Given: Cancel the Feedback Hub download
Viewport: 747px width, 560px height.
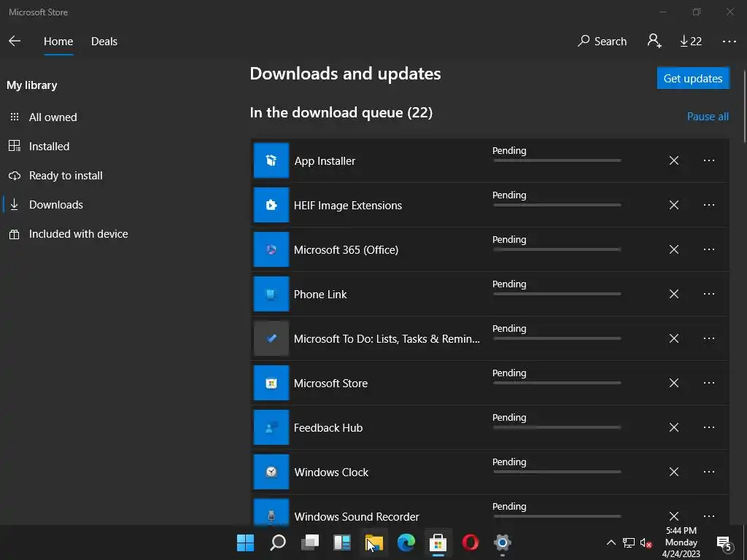Looking at the screenshot, I should click(673, 427).
